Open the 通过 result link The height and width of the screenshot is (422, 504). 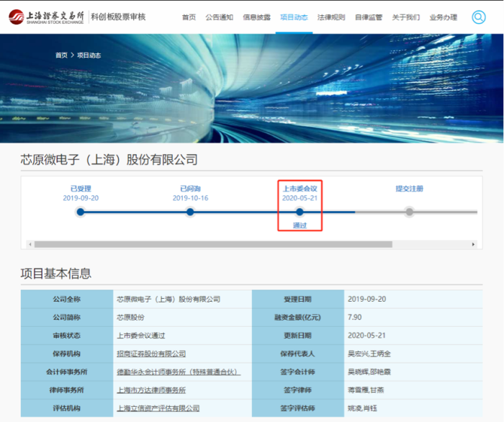tap(300, 225)
